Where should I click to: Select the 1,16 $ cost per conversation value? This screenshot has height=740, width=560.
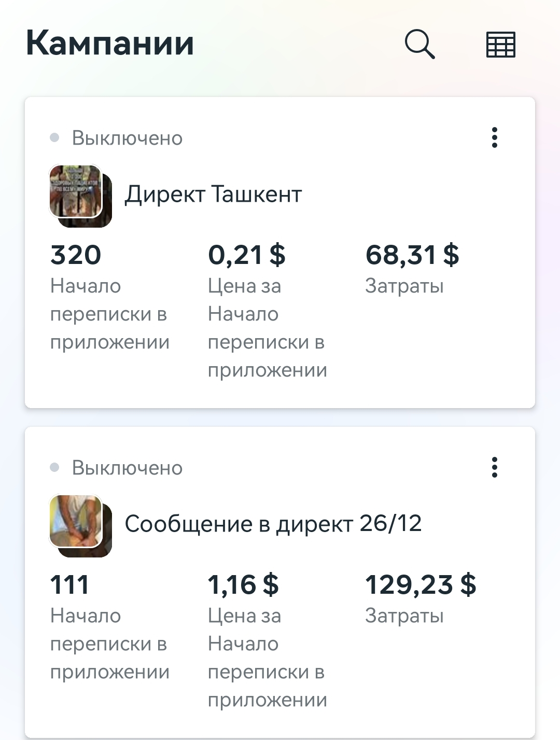click(x=243, y=584)
